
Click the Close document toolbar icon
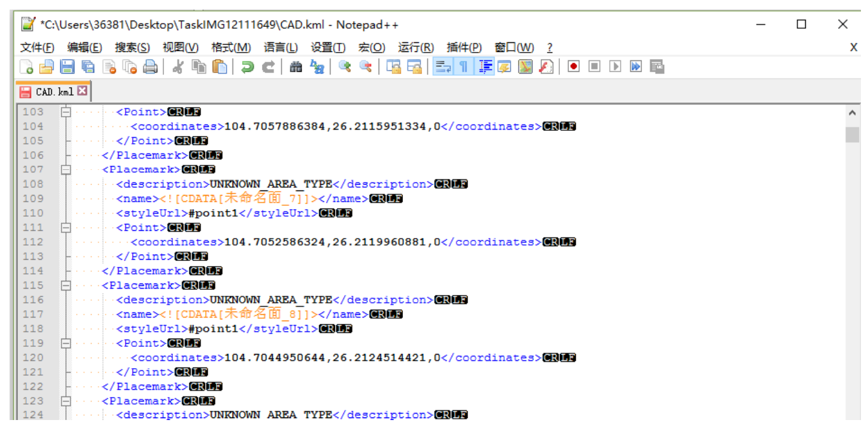pyautogui.click(x=109, y=67)
